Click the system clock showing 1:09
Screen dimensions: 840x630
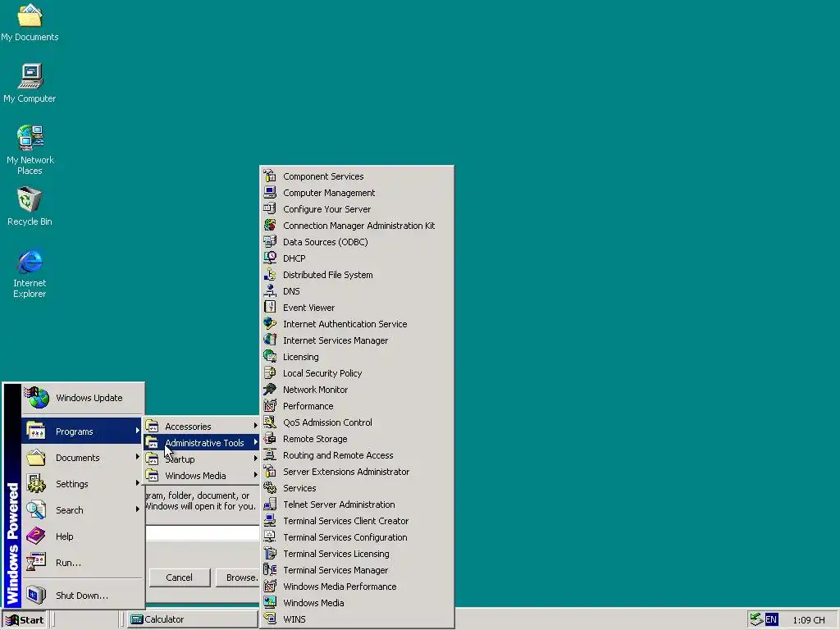tap(808, 620)
